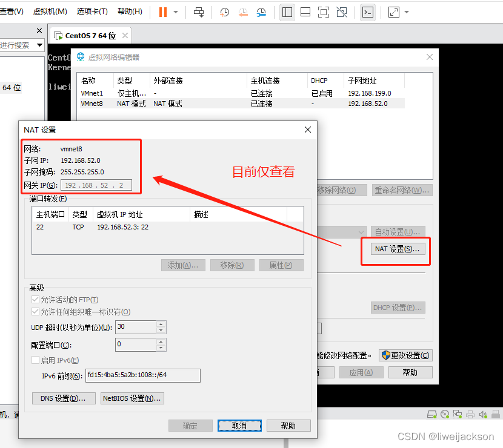The height and width of the screenshot is (448, 503).
Task: Close the NAT 设置 dialog
Action: coord(308,130)
